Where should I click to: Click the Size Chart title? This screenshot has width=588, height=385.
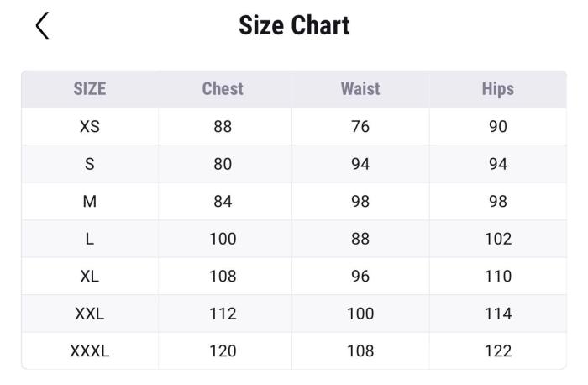[294, 25]
